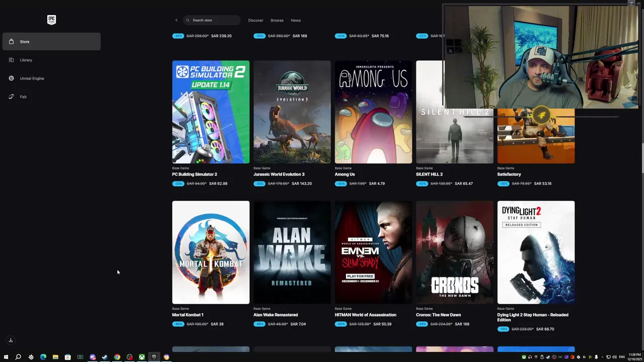Click SAR 168 price text
Viewport: 644px width, 362px height.
point(462,324)
